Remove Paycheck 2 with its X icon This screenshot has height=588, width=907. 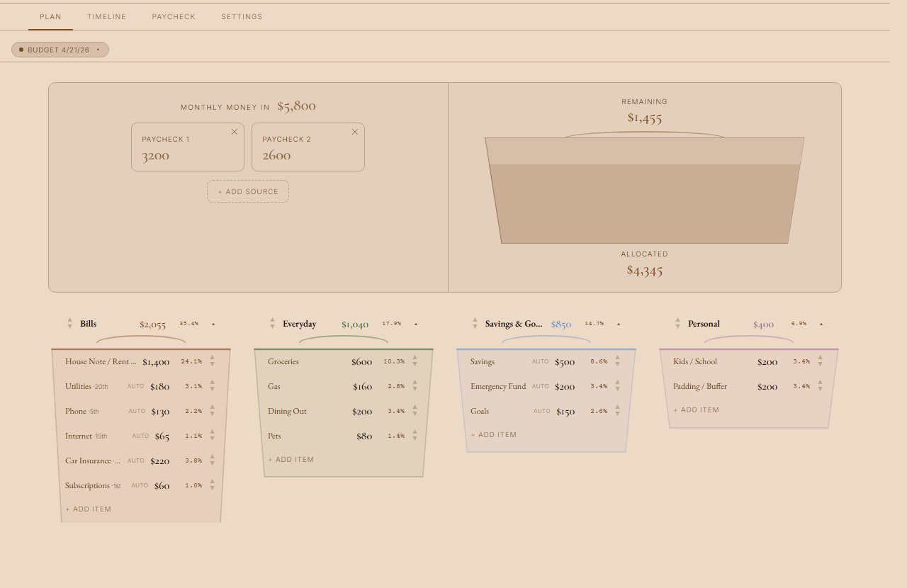pos(355,132)
